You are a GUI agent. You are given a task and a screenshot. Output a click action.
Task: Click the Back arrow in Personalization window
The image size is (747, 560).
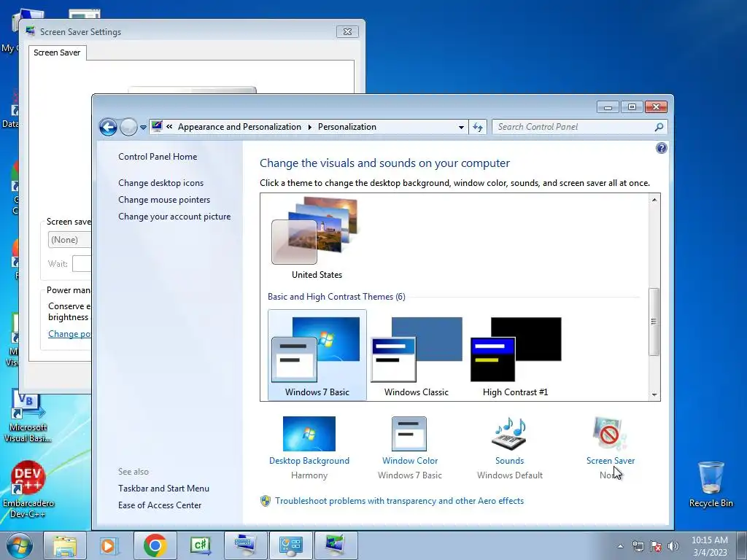108,127
